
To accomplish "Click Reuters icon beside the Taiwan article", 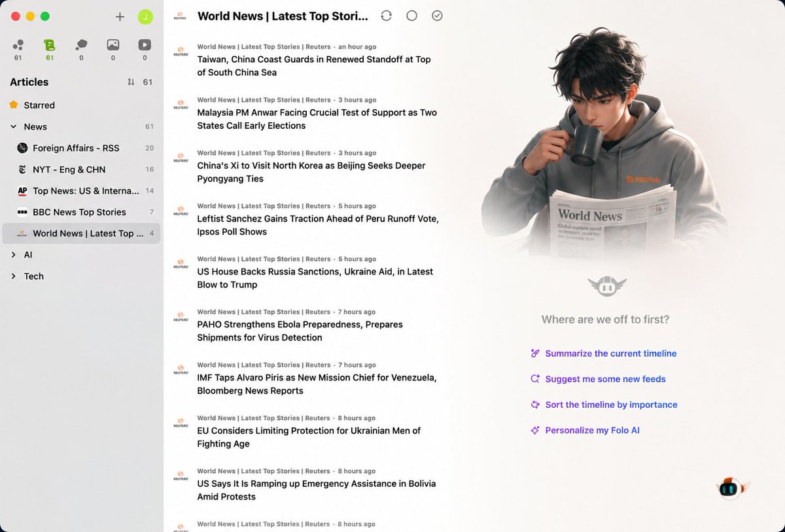I will (181, 51).
